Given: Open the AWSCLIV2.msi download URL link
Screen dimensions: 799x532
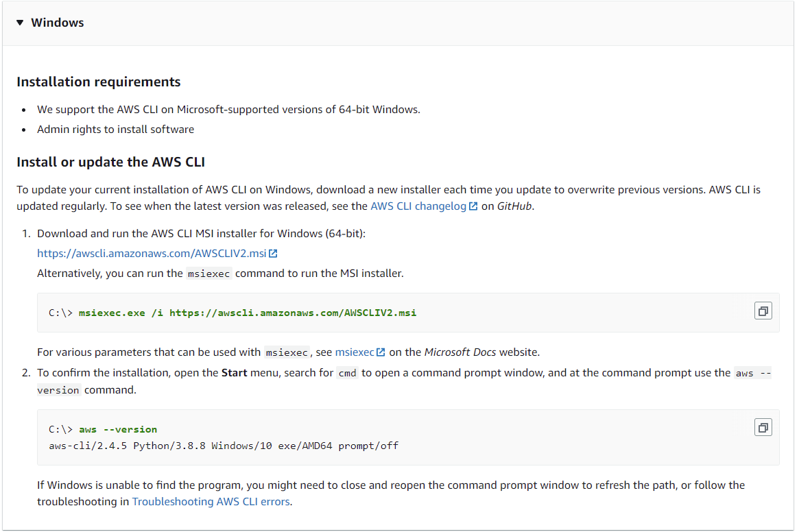Looking at the screenshot, I should pos(152,253).
